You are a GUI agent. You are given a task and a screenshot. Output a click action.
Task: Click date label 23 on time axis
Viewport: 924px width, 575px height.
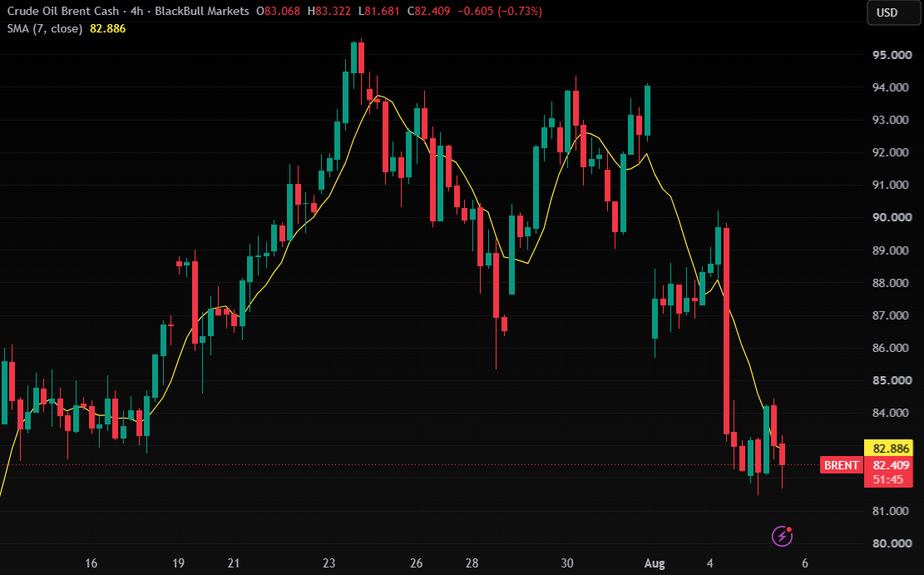[x=329, y=563]
